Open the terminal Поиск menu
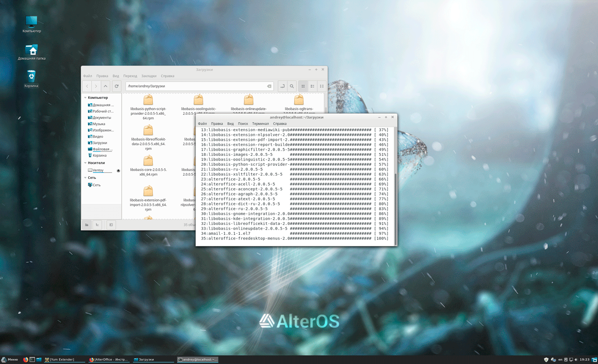598x364 pixels. [x=243, y=124]
